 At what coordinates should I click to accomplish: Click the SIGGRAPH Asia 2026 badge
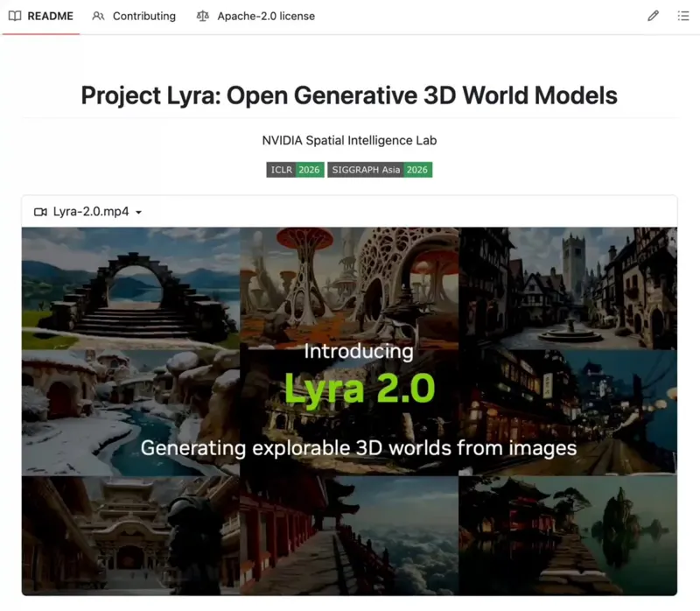click(380, 170)
